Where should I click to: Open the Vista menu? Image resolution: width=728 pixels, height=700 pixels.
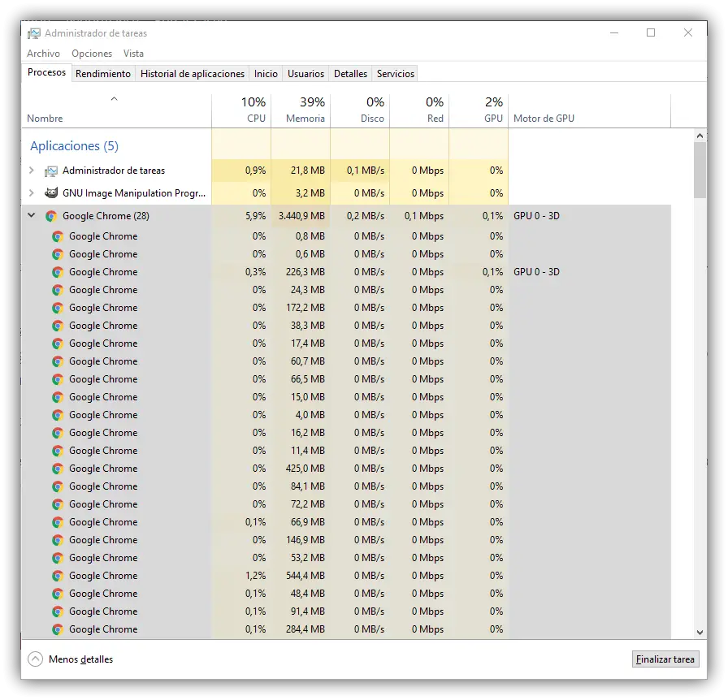click(133, 54)
